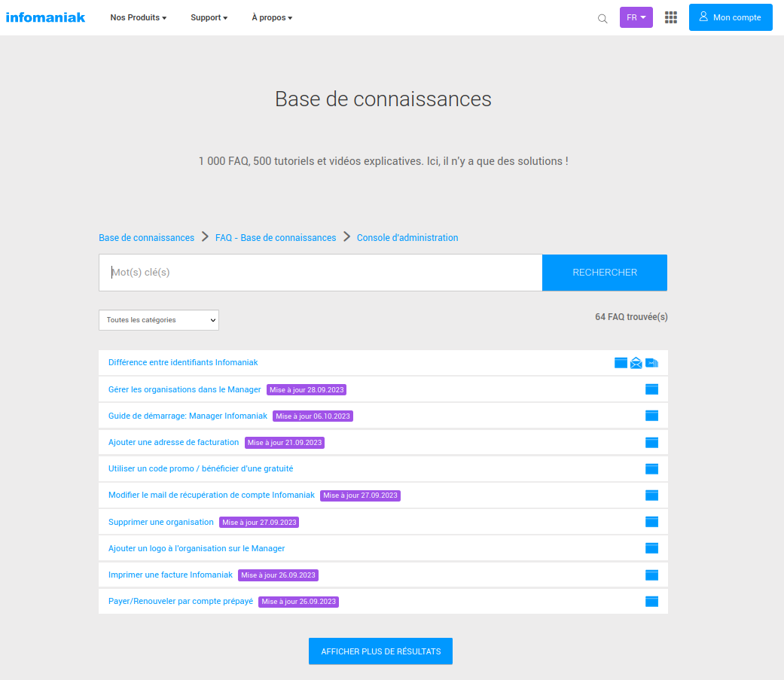Open the Toutes les catégories dropdown
This screenshot has width=784, height=680.
(x=159, y=320)
